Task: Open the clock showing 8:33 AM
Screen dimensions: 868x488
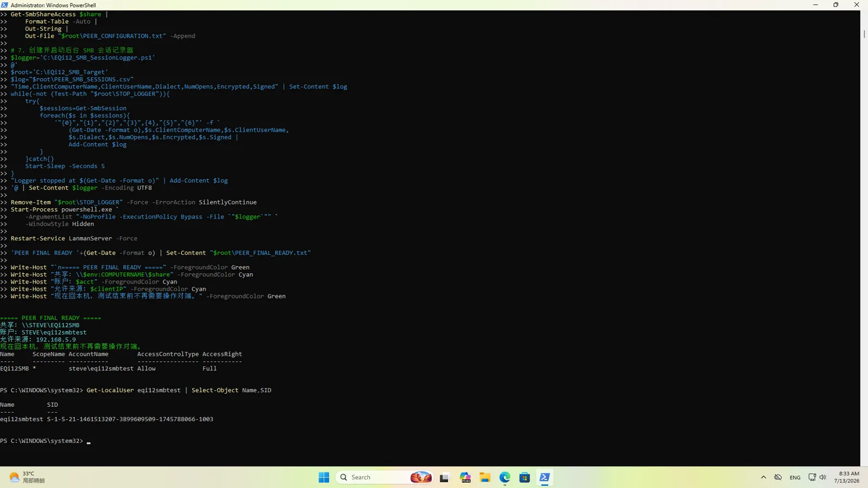Action: (847, 477)
